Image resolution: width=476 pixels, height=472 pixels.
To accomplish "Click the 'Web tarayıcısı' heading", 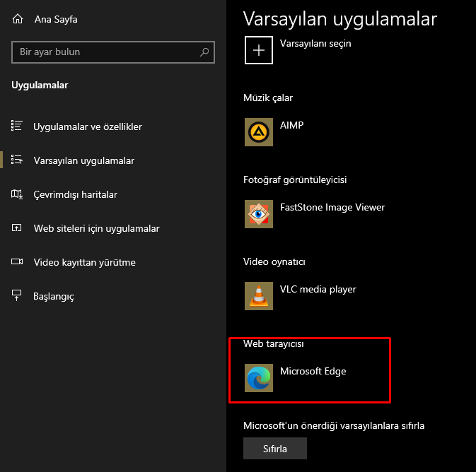I will pyautogui.click(x=274, y=343).
